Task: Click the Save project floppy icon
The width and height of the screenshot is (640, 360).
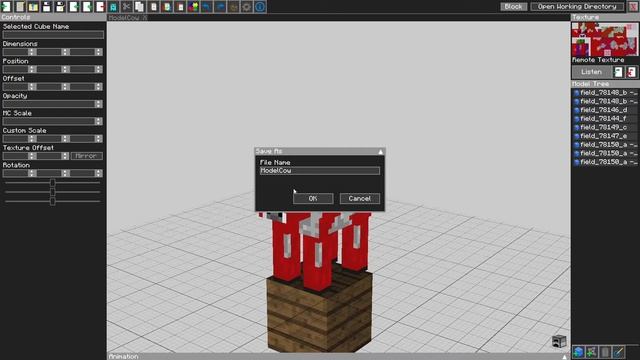Action: tap(47, 7)
